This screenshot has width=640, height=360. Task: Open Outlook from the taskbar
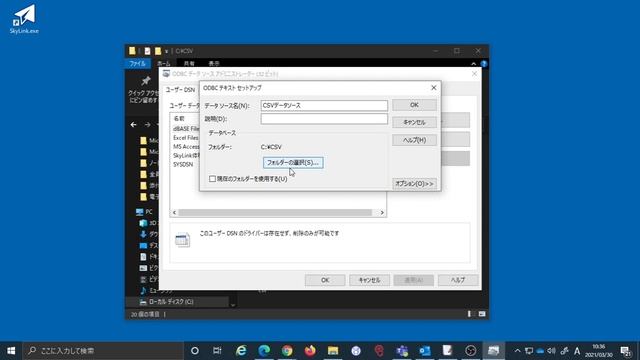425,351
